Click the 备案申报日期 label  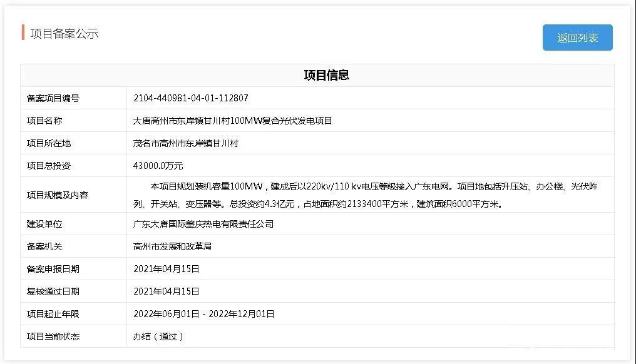point(53,269)
